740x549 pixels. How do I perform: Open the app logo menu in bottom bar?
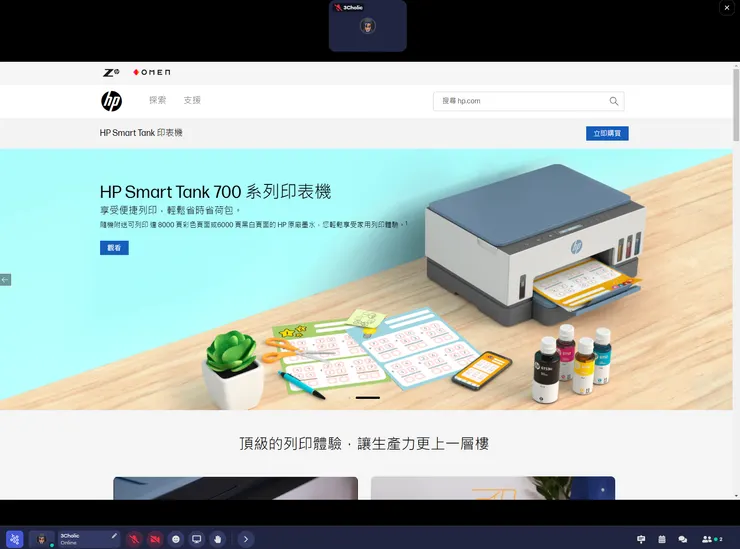click(15, 539)
